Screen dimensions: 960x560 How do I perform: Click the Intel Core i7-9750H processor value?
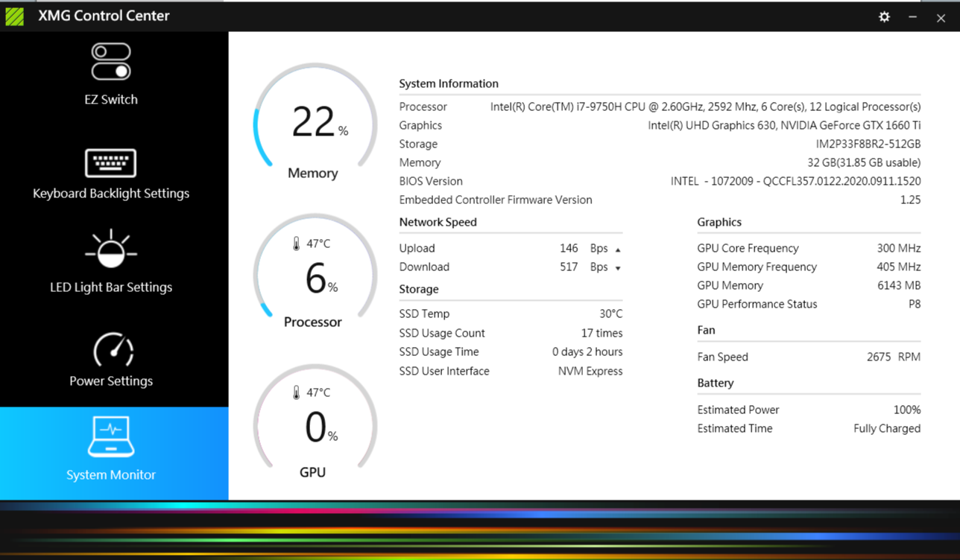tap(705, 106)
